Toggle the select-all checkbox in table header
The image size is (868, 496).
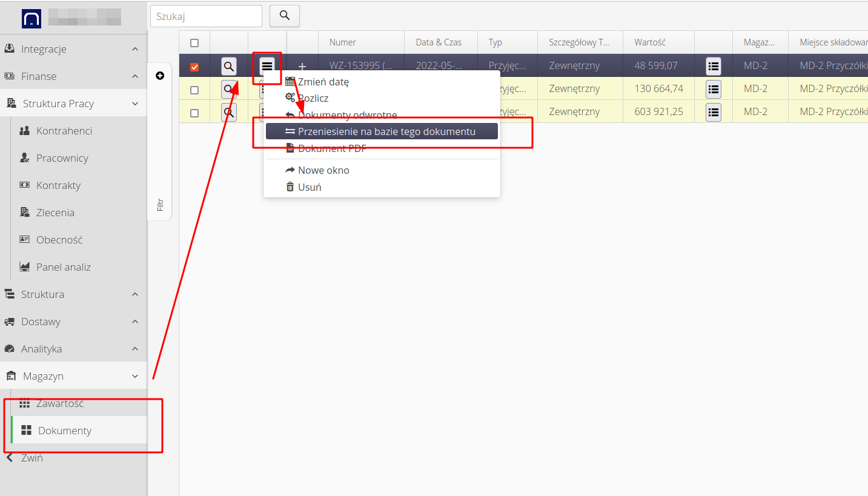(194, 43)
